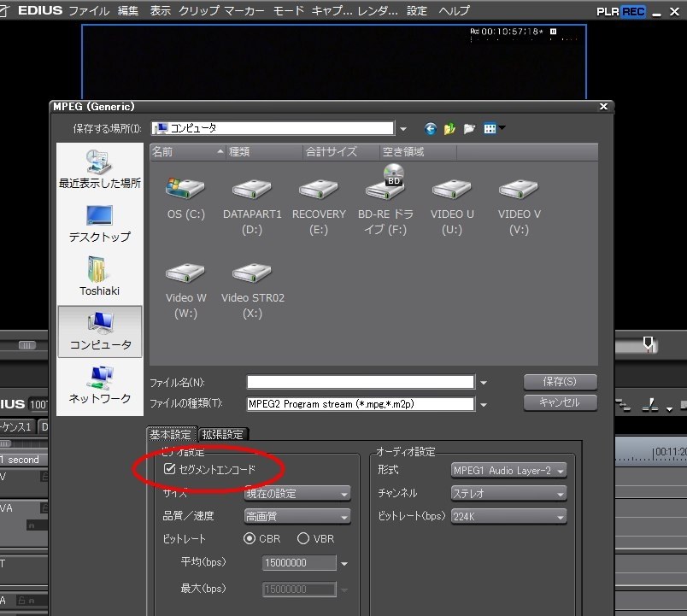Click the blue back arrow icon
The height and width of the screenshot is (616, 687).
pos(430,129)
